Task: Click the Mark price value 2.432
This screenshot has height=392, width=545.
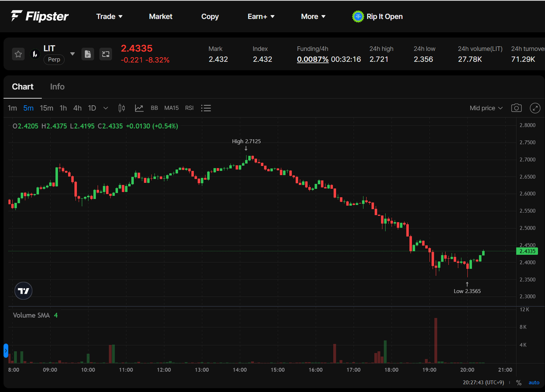Action: tap(218, 59)
